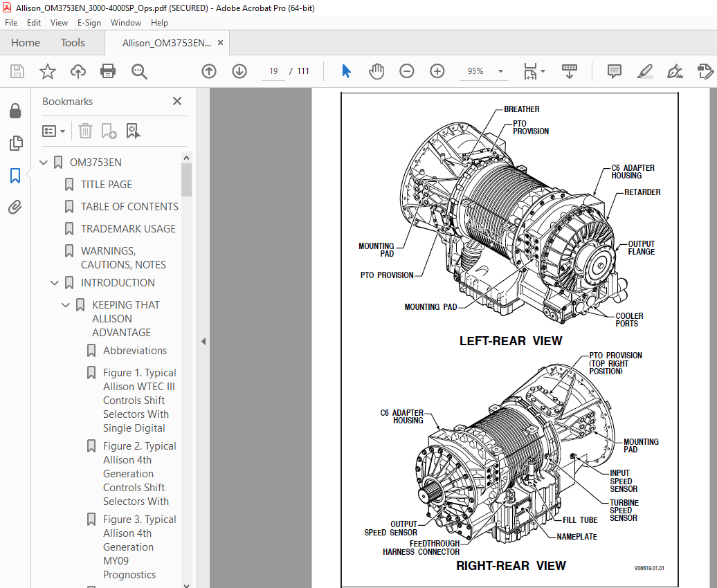Image resolution: width=717 pixels, height=588 pixels.
Task: Jump to TABLE OF CONTENTS bookmark
Action: (x=129, y=207)
